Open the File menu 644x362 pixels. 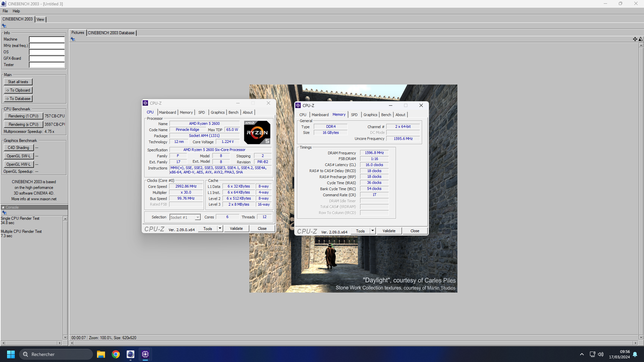5,11
